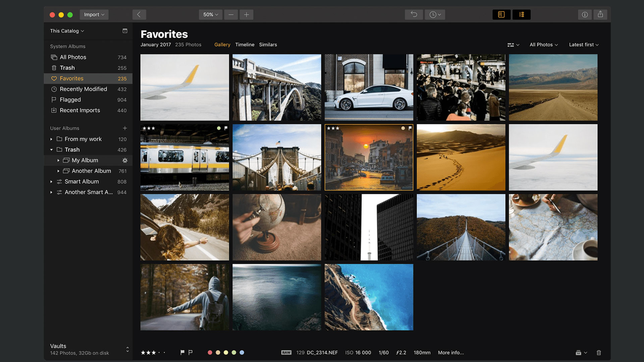This screenshot has width=644, height=362.
Task: Switch to the Timeline tab
Action: pyautogui.click(x=245, y=45)
